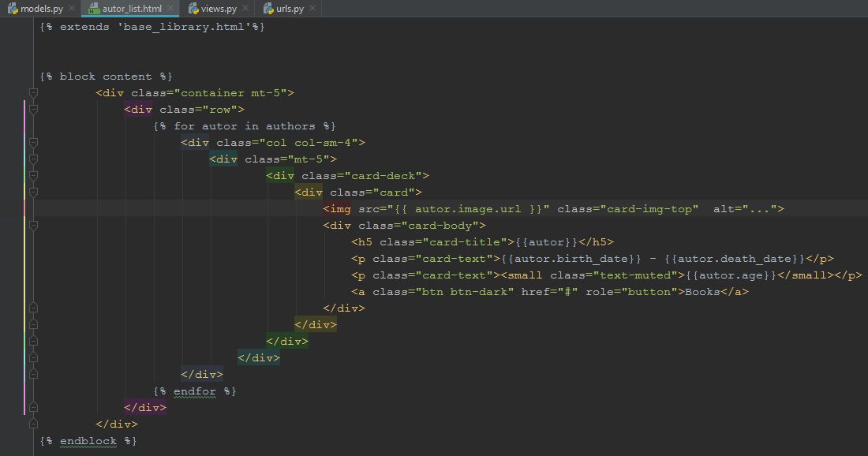Click the "card-body" class value
Screen dimensions: 868x456
[440, 226]
